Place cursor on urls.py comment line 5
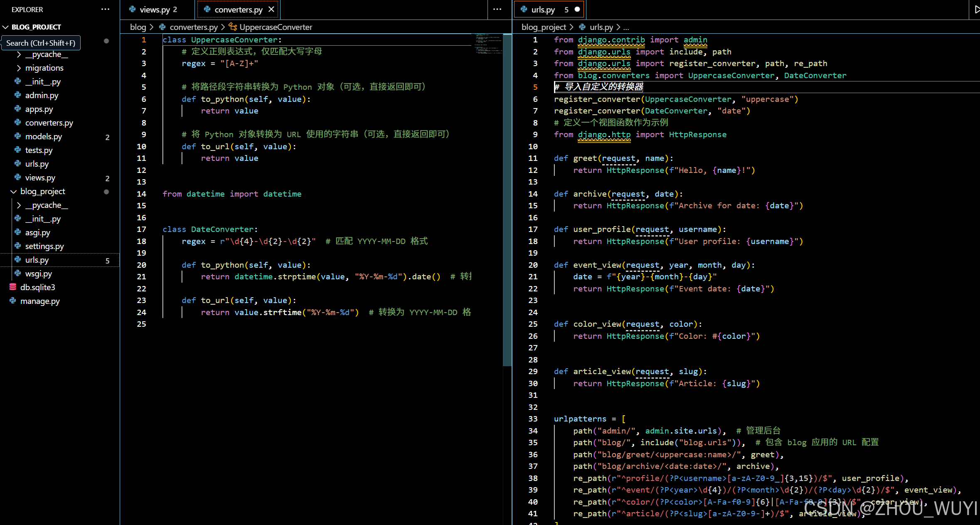Screen dimensions: 980x525 [x=598, y=87]
